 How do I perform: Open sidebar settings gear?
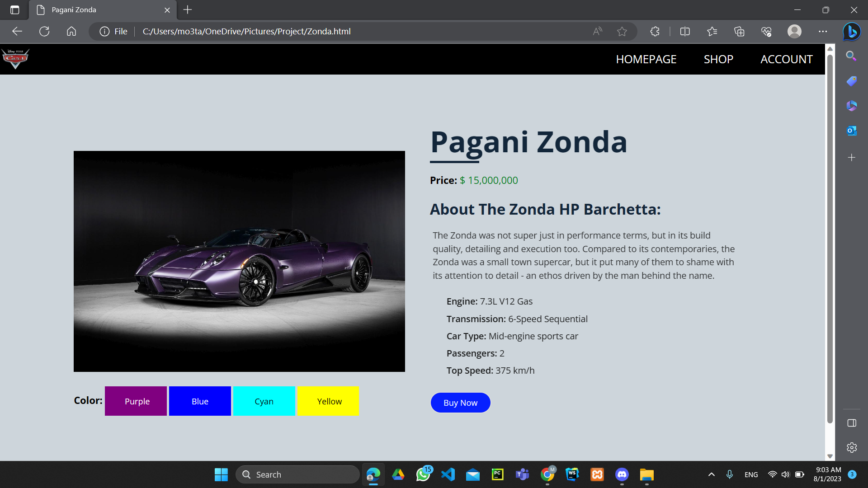click(x=851, y=447)
